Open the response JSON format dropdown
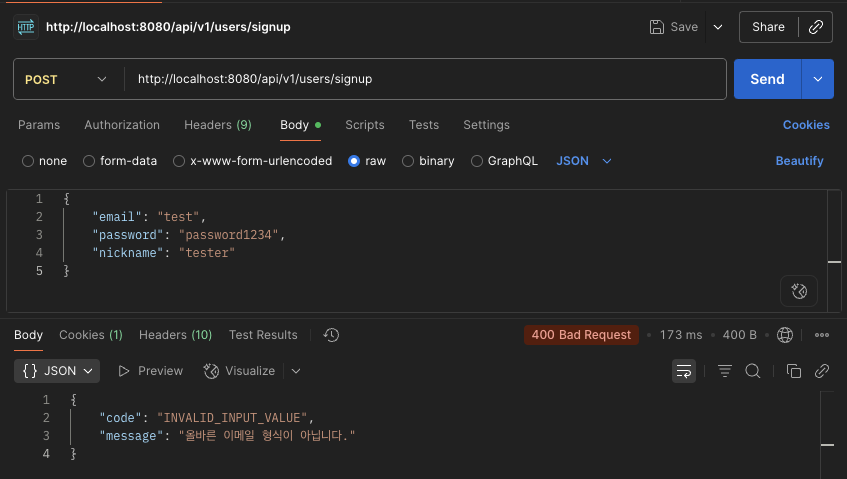The width and height of the screenshot is (847, 479). pos(57,371)
